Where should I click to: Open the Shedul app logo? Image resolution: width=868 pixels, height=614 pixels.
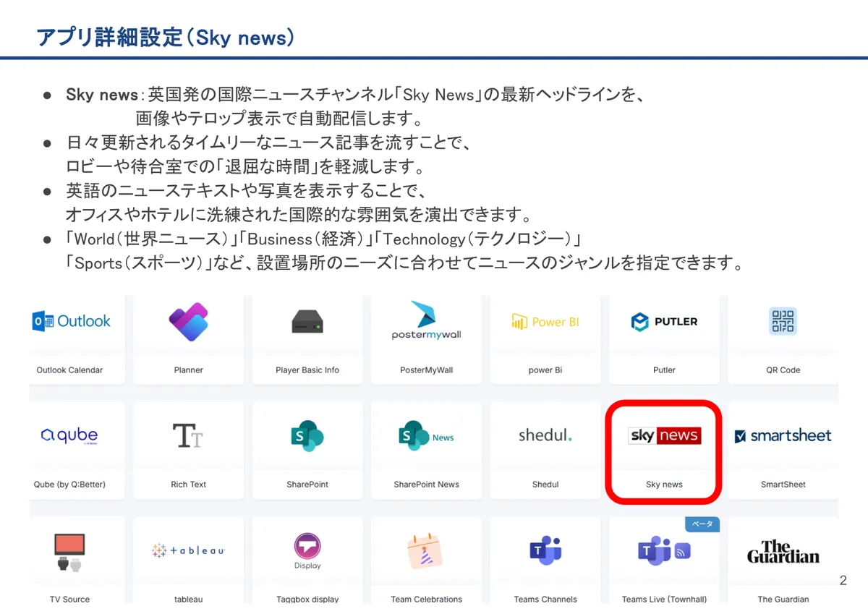pos(545,435)
